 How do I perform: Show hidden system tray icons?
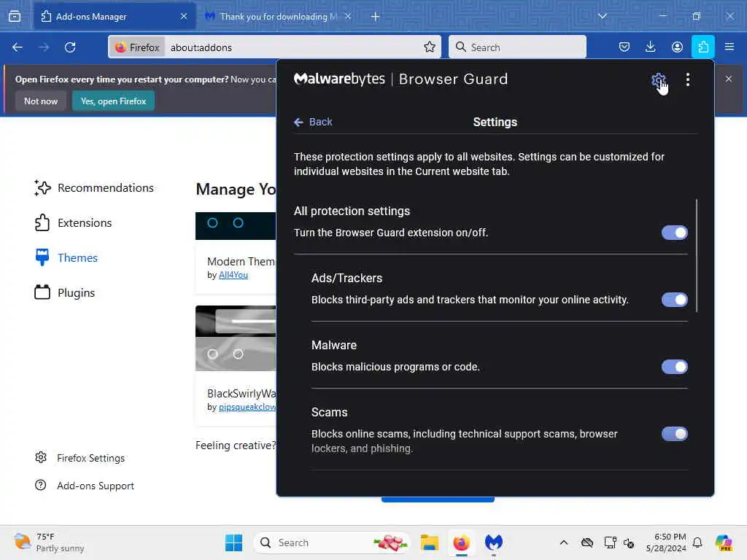tap(564, 542)
